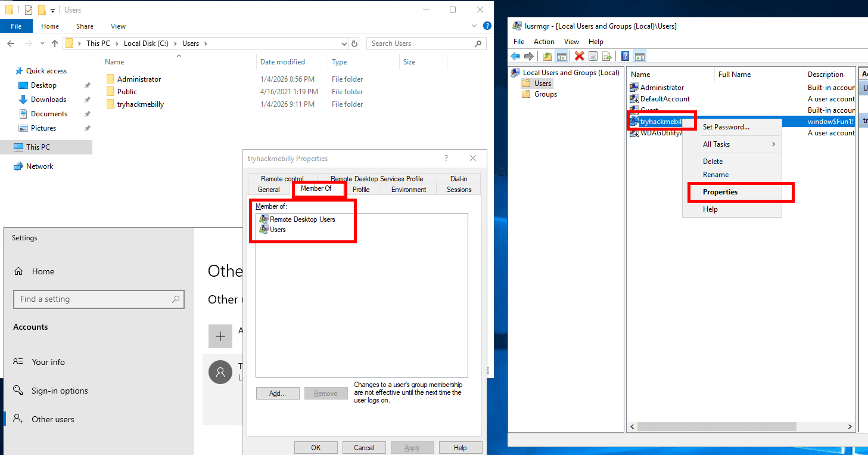The image size is (868, 455).
Task: Refresh the File Explorer address bar
Action: (x=354, y=44)
